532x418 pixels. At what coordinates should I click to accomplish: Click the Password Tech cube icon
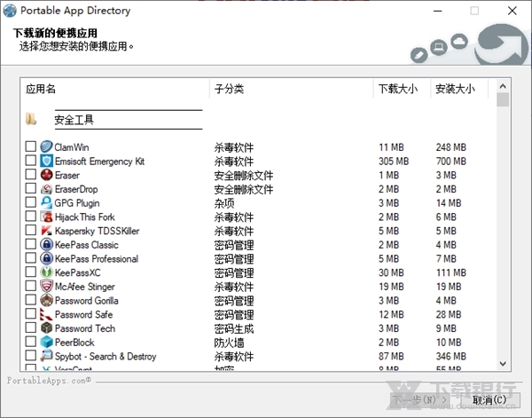tap(46, 328)
